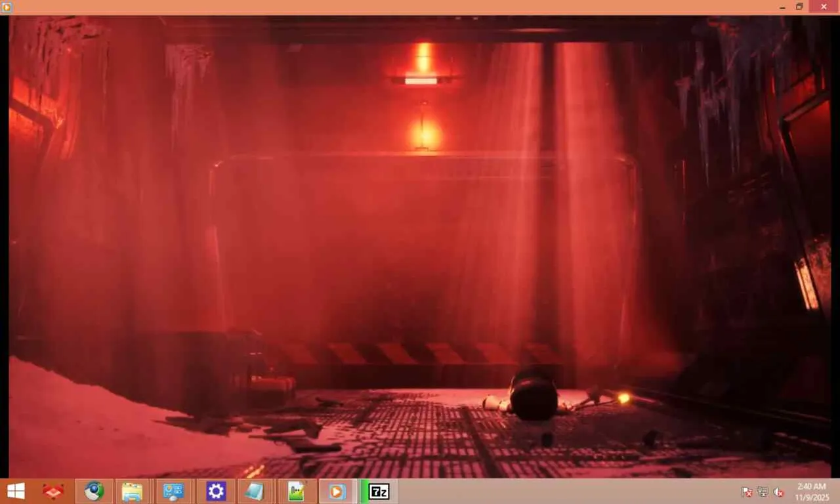Minimize the media player window
840x504 pixels.
click(x=782, y=7)
